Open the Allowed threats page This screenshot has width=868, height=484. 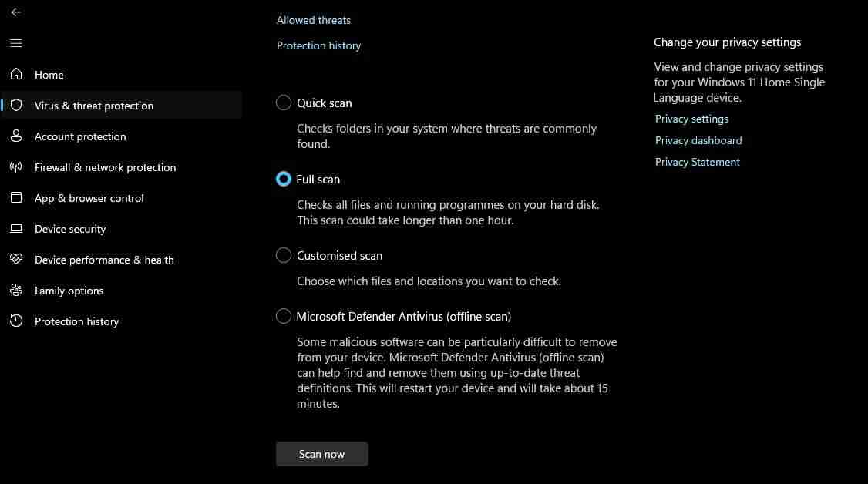313,19
